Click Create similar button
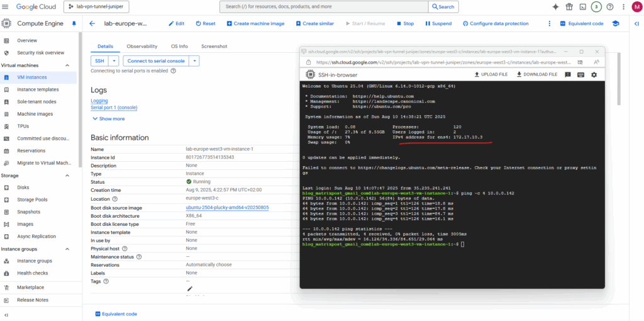Viewport: 644px width, 321px height. tap(314, 23)
